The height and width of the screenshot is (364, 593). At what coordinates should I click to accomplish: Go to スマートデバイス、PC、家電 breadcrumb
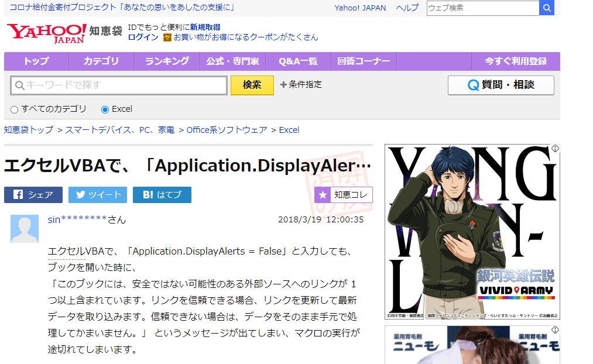(120, 130)
